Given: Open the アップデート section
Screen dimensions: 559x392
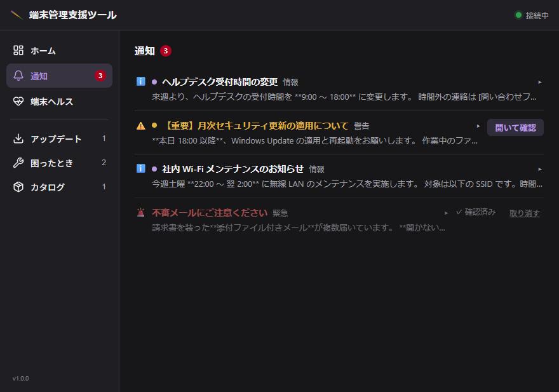Looking at the screenshot, I should 60,139.
